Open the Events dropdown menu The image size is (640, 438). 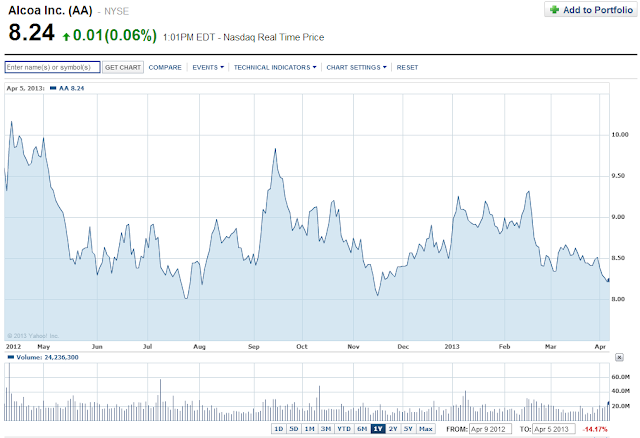click(x=208, y=67)
